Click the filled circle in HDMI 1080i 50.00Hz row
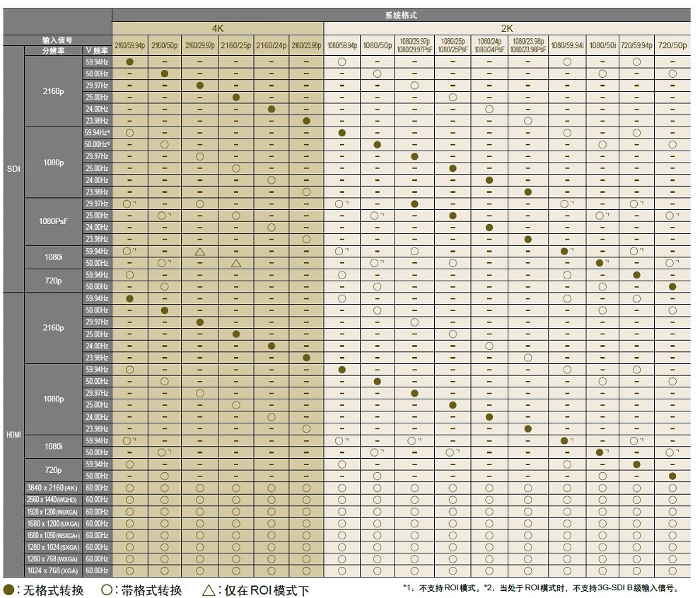 [600, 452]
